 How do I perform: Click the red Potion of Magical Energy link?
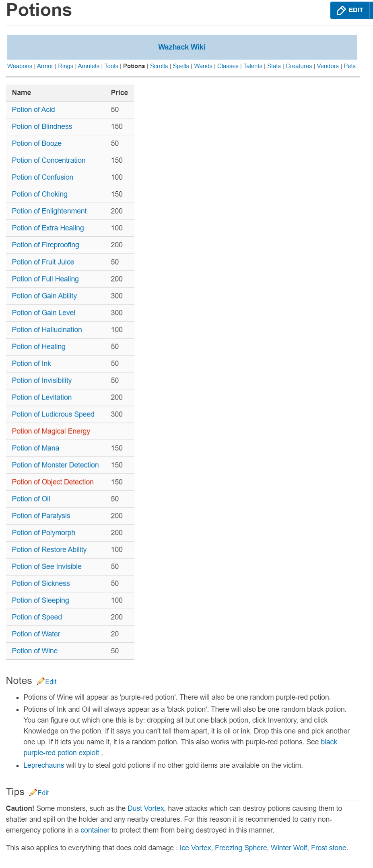coord(51,431)
